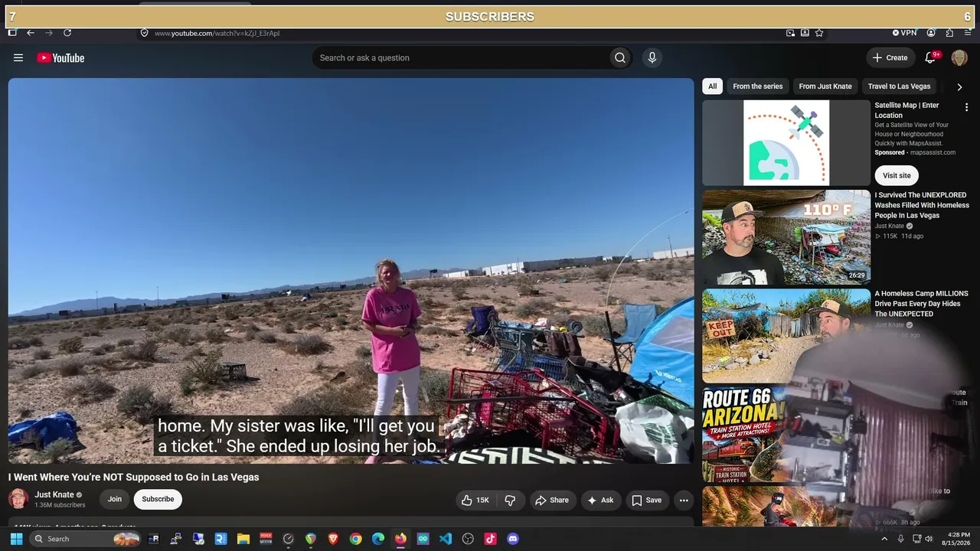Click the Ask button
Image resolution: width=980 pixels, height=551 pixels.
pos(600,500)
